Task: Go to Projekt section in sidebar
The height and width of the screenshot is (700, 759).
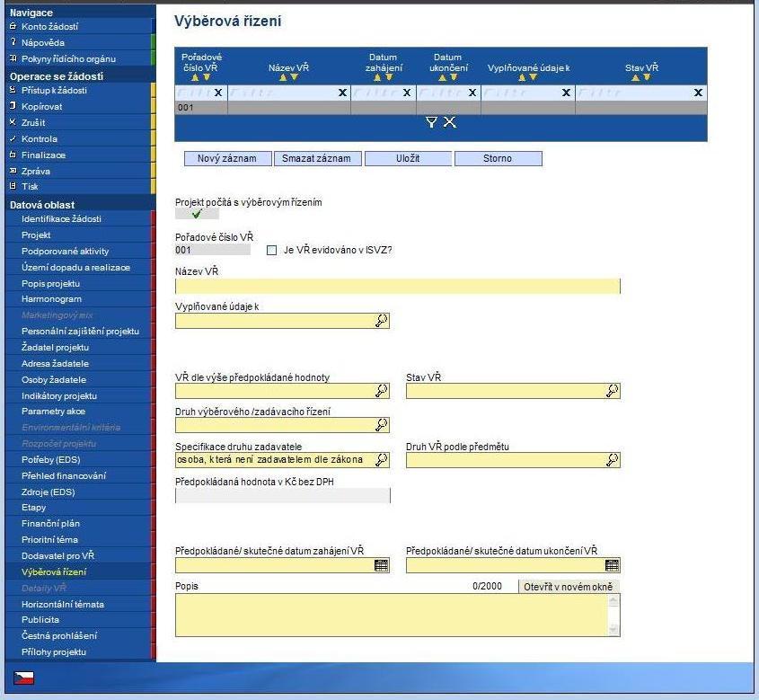Action: [x=36, y=235]
